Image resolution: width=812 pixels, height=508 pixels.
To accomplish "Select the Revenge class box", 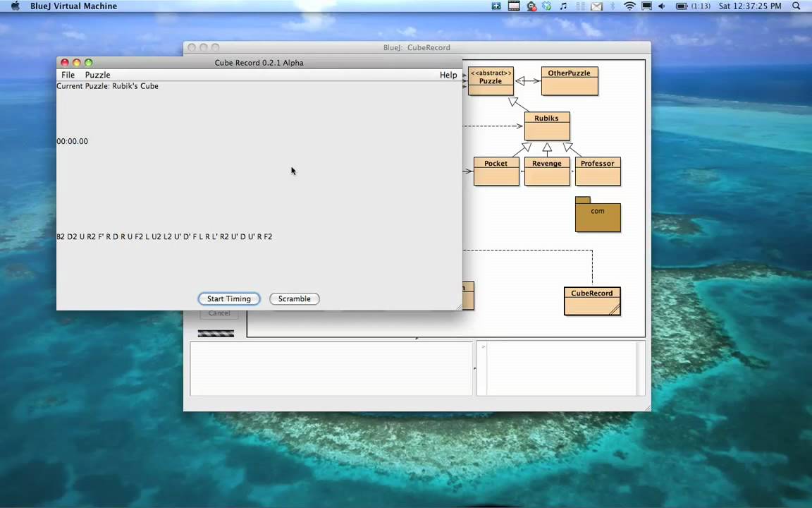I will coord(547,171).
